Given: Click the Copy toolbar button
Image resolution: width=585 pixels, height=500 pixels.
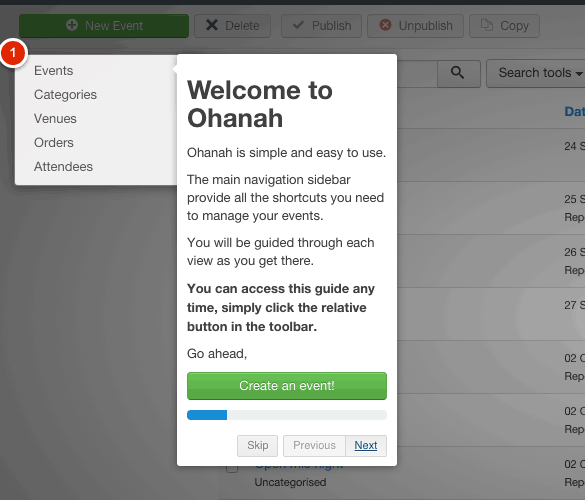Looking at the screenshot, I should tap(504, 26).
